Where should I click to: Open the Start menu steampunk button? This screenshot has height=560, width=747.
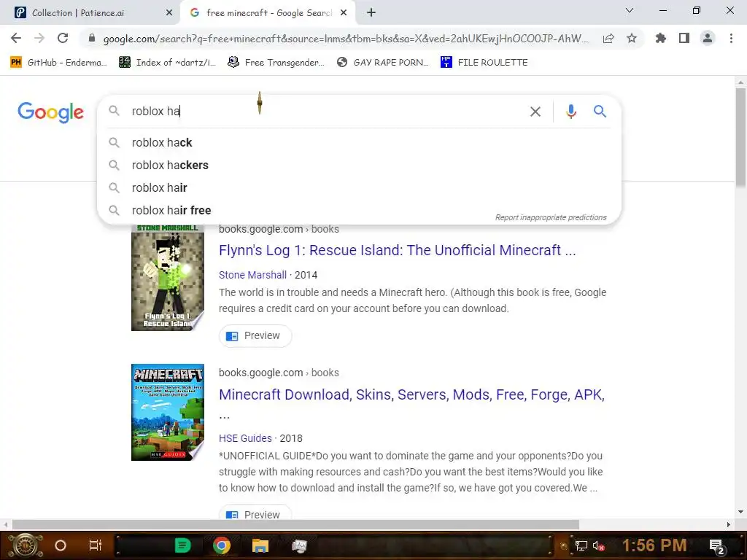pos(25,545)
